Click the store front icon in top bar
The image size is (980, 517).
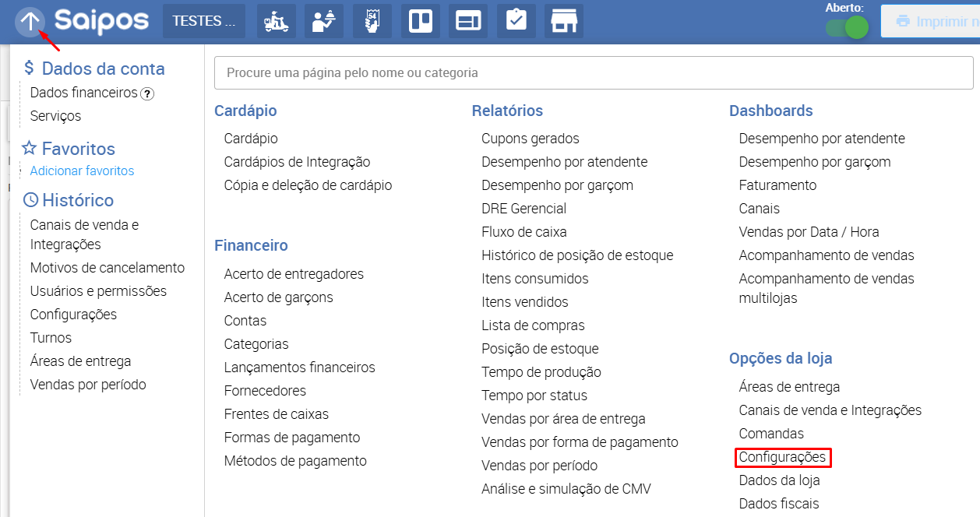(564, 21)
